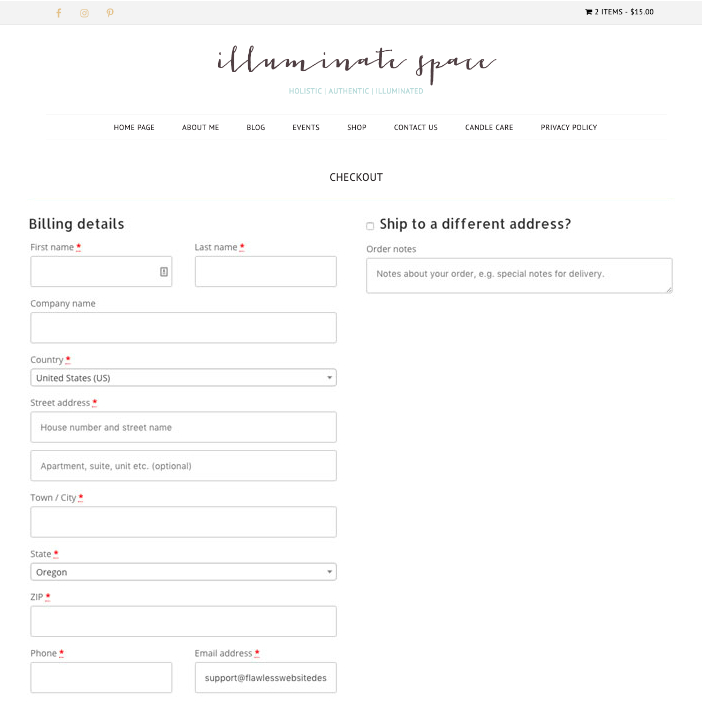
Task: Navigate to About Me page
Action: 200,128
